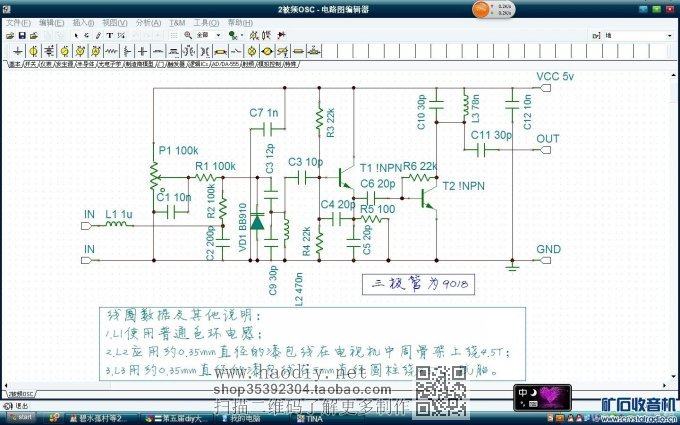Viewport: 680px width, 425px height.
Task: Pick the battery component icon
Action: (48, 49)
